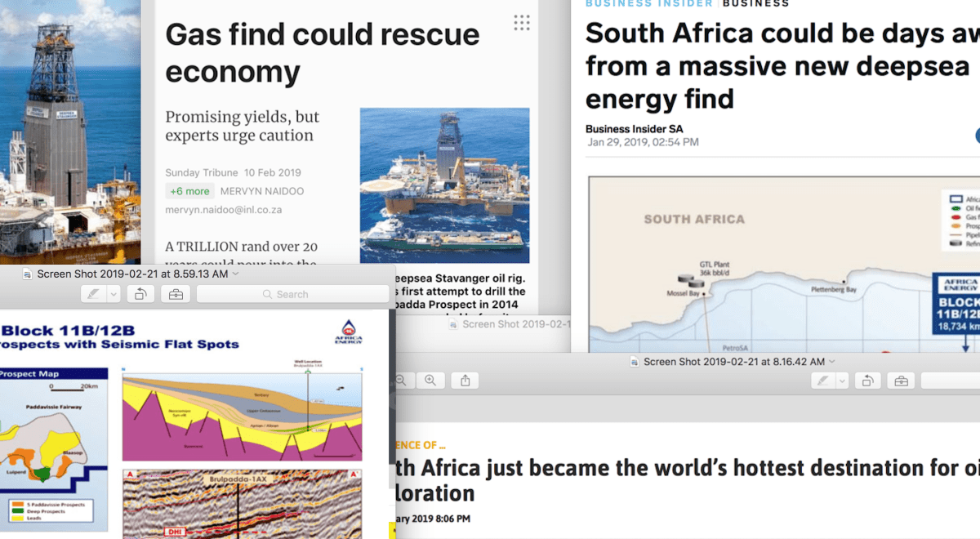This screenshot has height=539, width=980.
Task: Click the green '+6 more' tag
Action: pos(189,191)
